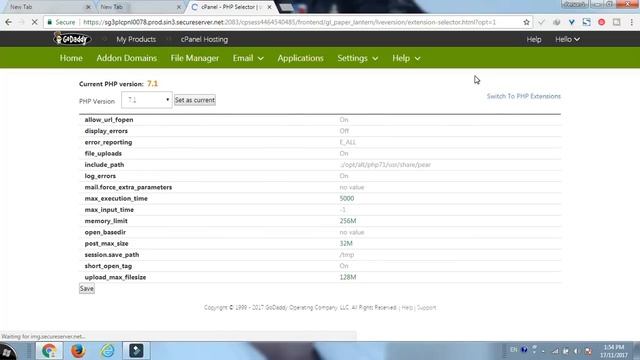640x360 pixels.
Task: Open File Manager
Action: coord(195,58)
